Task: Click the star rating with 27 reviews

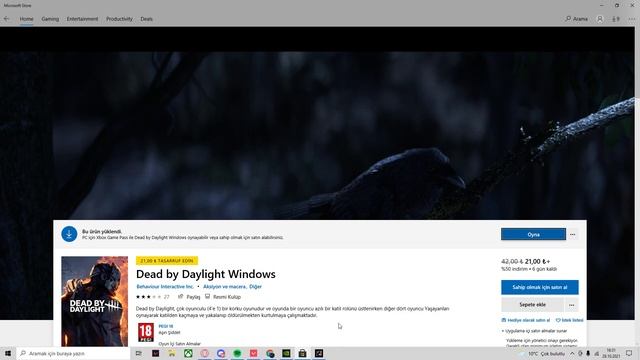Action: (x=153, y=297)
